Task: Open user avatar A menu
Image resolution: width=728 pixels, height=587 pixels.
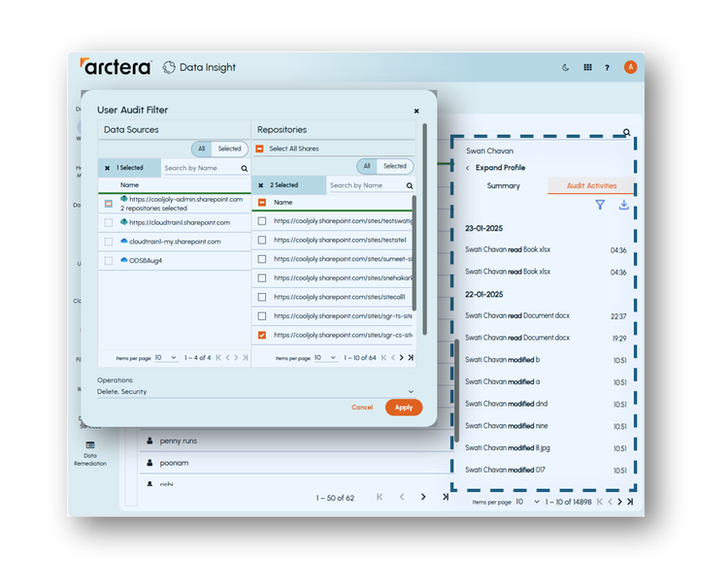Action: click(x=630, y=67)
